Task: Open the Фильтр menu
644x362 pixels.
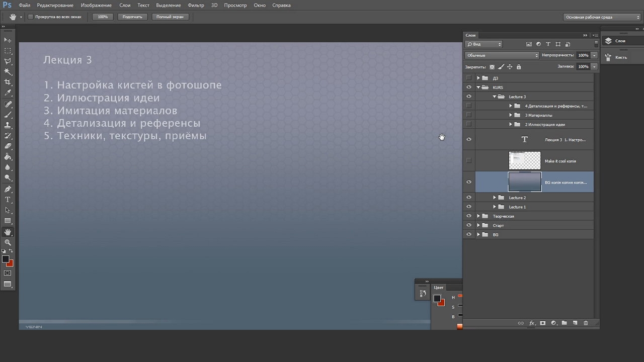Action: pyautogui.click(x=196, y=5)
